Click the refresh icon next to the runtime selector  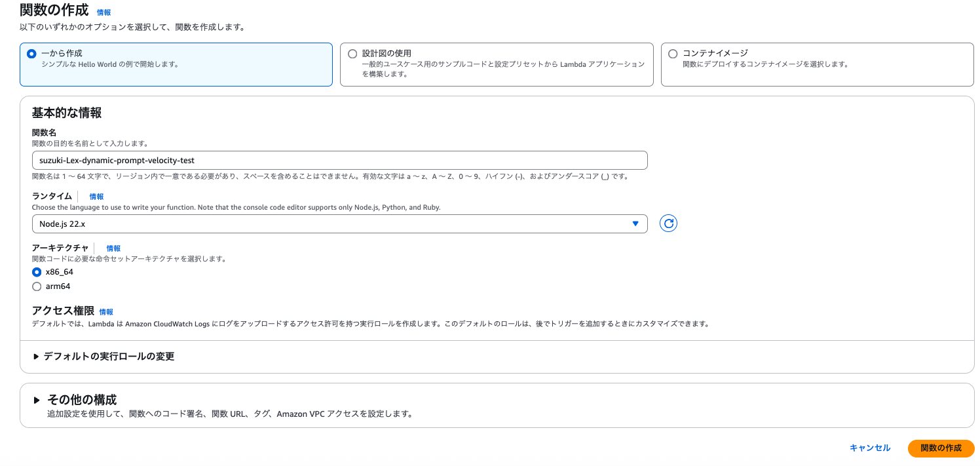[668, 223]
